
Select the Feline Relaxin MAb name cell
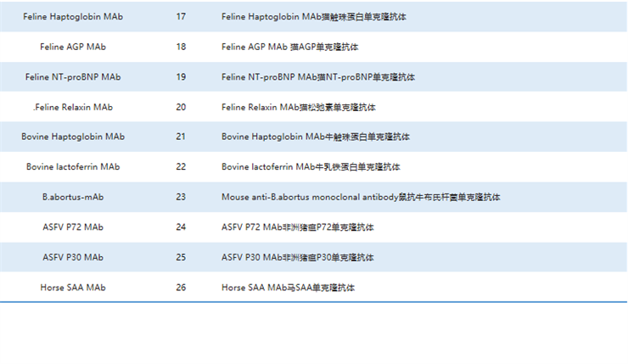[73, 108]
